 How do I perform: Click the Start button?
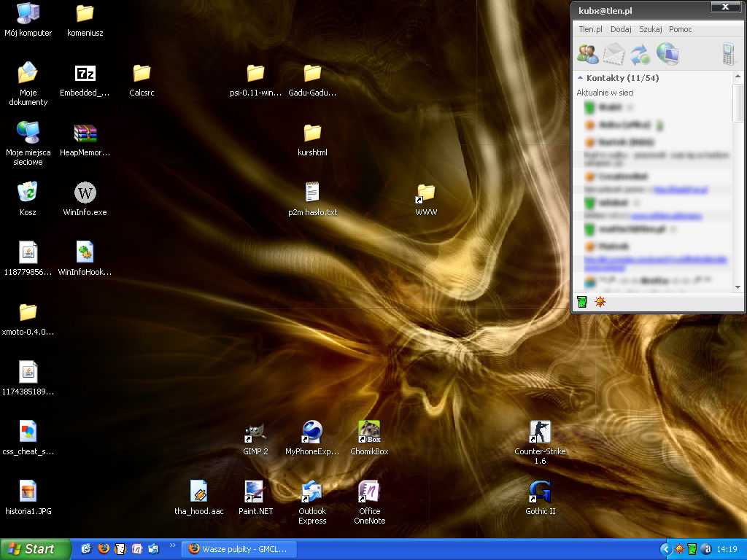coord(35,549)
